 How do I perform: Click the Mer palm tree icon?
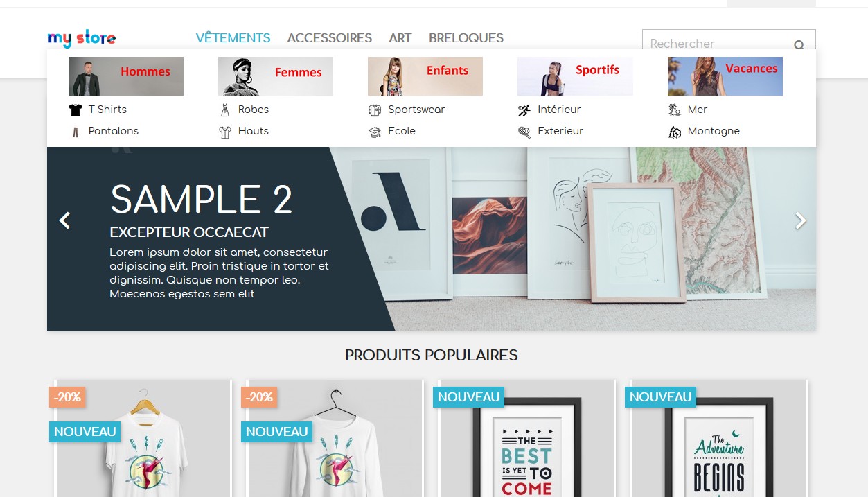coord(675,110)
